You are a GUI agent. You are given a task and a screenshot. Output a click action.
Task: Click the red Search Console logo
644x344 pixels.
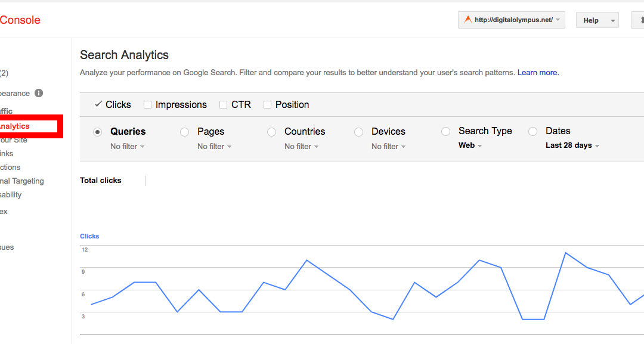[20, 20]
